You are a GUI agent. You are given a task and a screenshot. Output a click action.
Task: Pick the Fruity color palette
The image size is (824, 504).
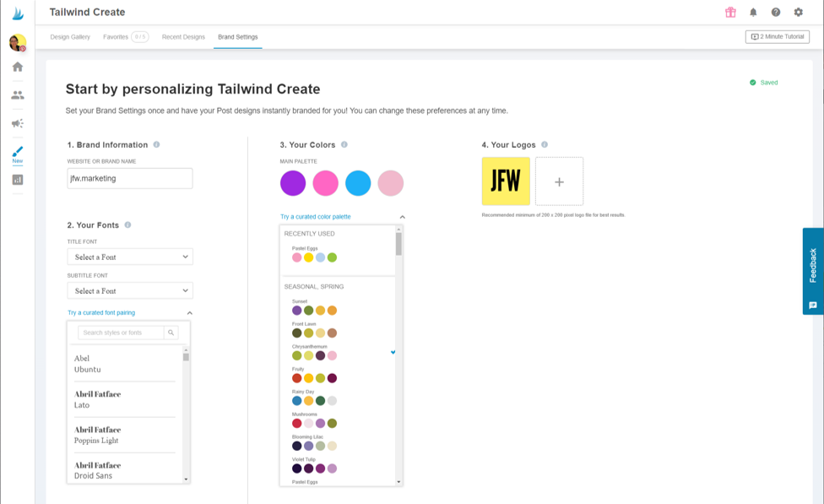point(314,375)
